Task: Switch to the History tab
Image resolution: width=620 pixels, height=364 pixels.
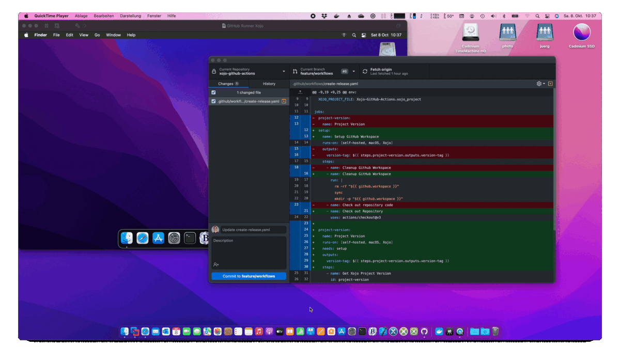Action: pyautogui.click(x=269, y=84)
